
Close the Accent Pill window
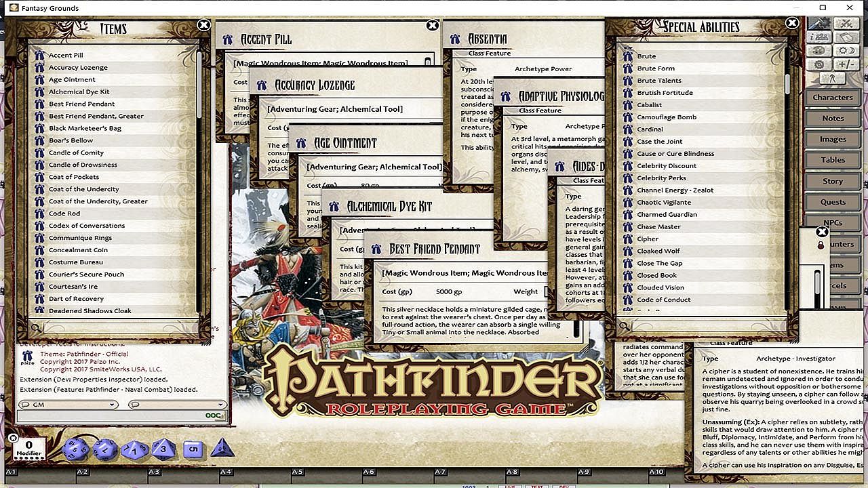point(432,26)
